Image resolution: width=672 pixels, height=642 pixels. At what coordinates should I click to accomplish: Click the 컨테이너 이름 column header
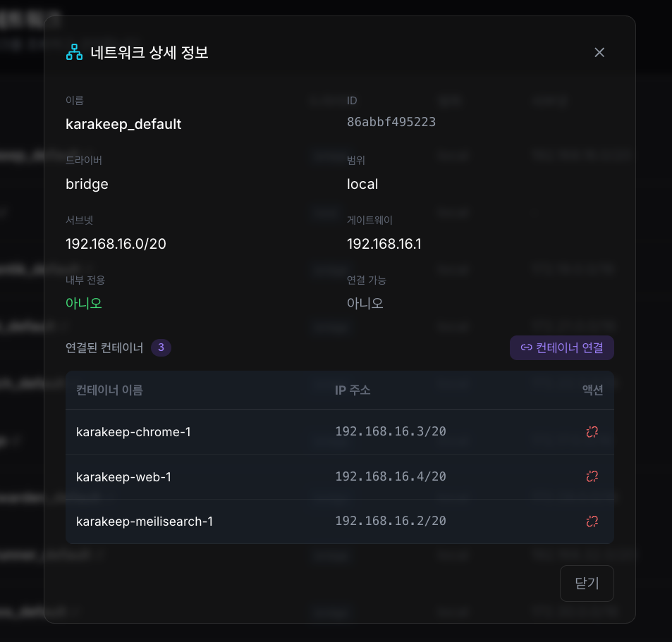click(109, 390)
